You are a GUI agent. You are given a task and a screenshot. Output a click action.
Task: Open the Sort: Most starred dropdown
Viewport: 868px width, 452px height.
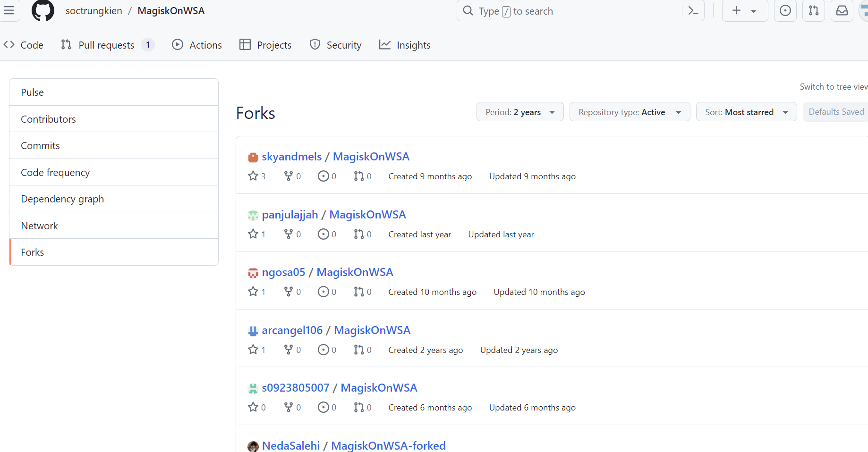747,112
